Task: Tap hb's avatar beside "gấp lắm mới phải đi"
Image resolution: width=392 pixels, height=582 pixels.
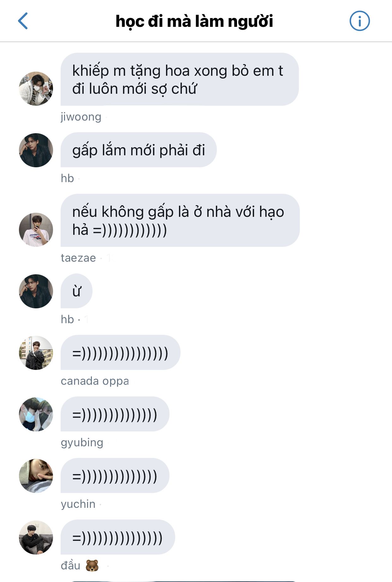Action: (x=36, y=150)
